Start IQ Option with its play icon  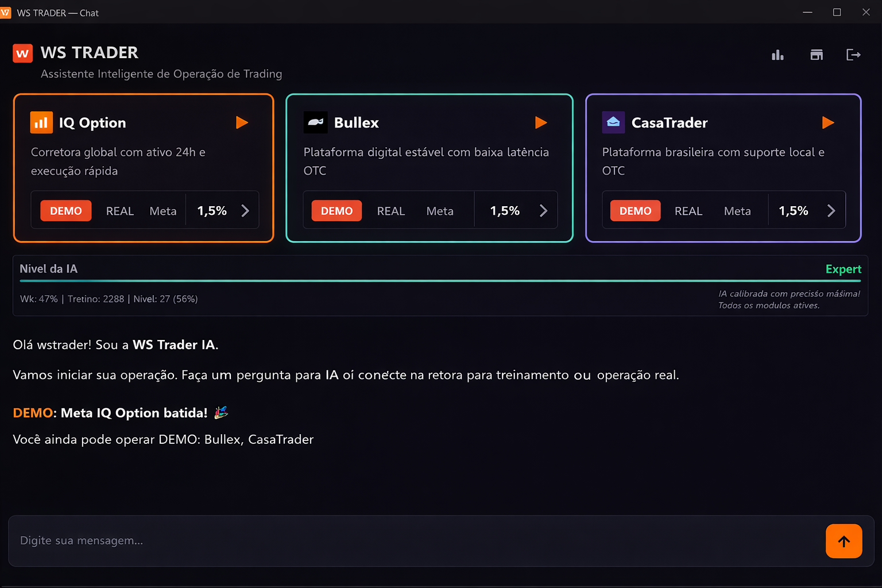click(x=242, y=122)
